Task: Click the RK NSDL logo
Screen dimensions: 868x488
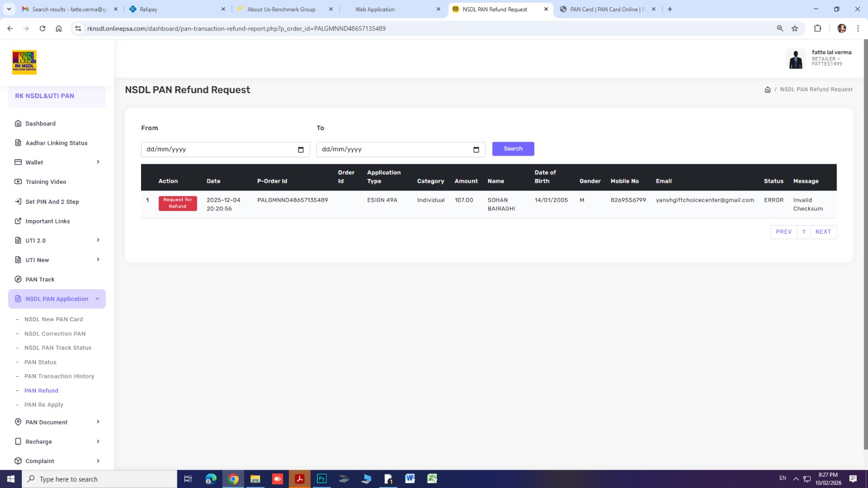Action: coord(24,62)
